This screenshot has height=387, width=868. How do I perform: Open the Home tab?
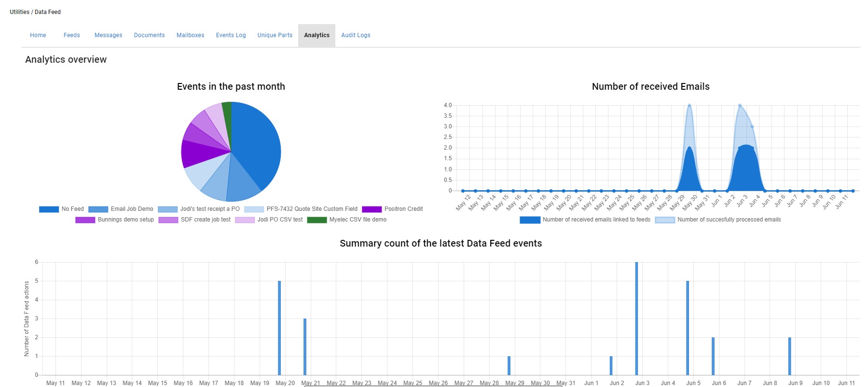click(x=38, y=35)
